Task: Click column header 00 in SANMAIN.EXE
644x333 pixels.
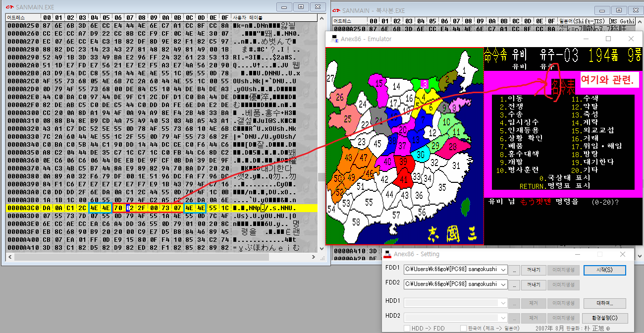Action: (46, 17)
